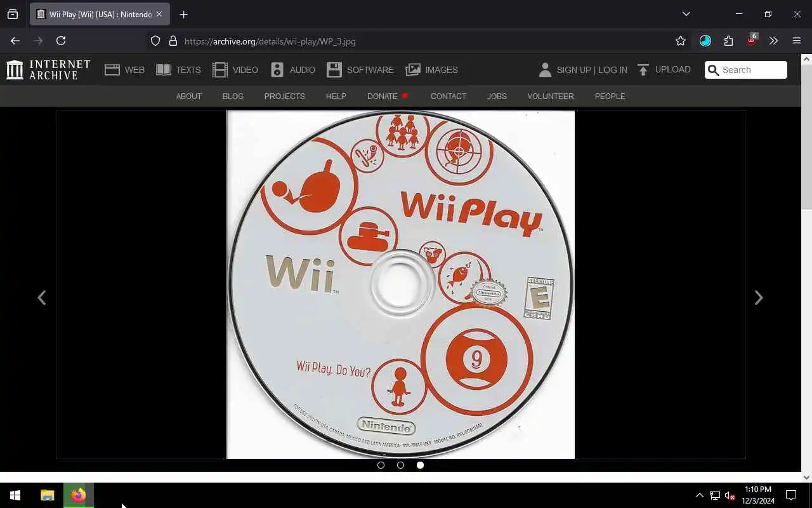812x508 pixels.
Task: Select the Wii Play [Wii] [USA] tab
Action: (100, 14)
